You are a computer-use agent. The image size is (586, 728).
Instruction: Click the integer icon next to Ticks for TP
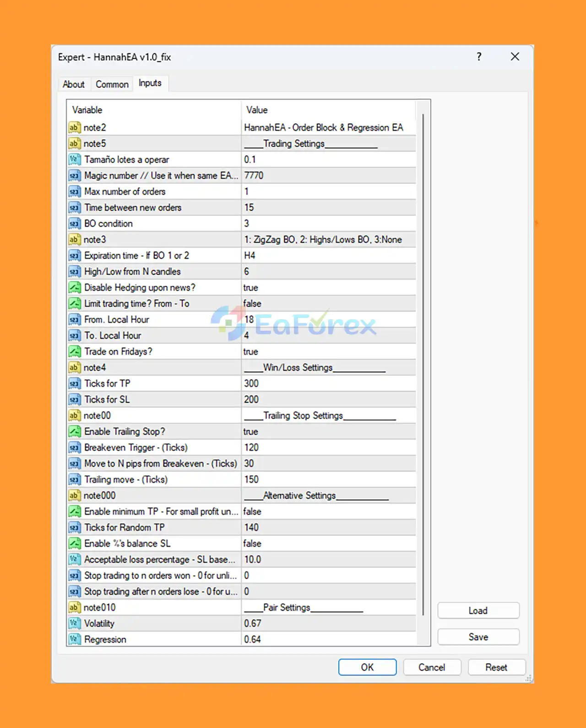pos(74,383)
